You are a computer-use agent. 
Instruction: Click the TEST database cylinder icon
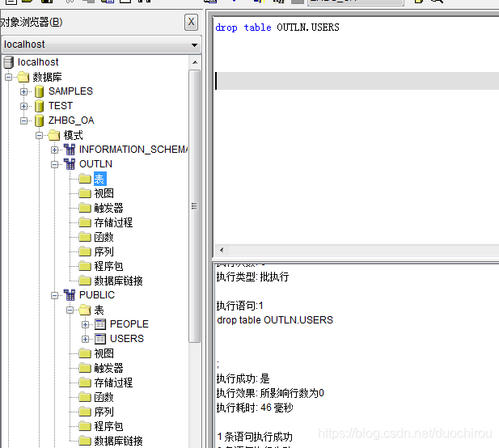click(x=39, y=106)
